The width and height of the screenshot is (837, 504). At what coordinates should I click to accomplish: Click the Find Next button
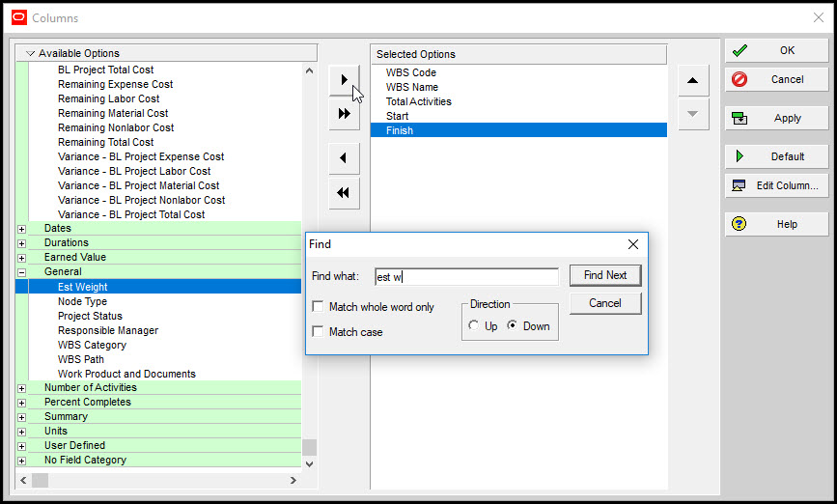coord(605,275)
